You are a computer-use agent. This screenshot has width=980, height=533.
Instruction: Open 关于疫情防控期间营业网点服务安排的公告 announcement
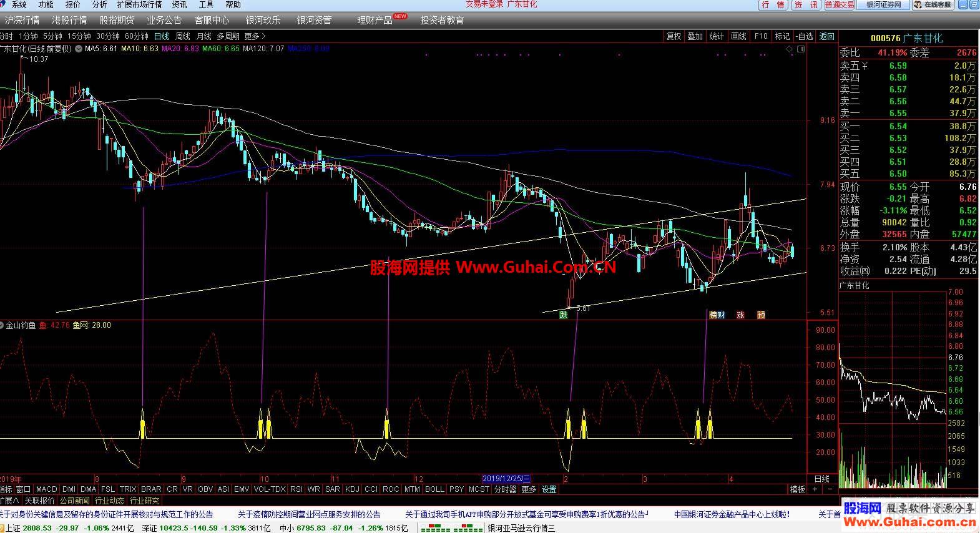[x=309, y=514]
